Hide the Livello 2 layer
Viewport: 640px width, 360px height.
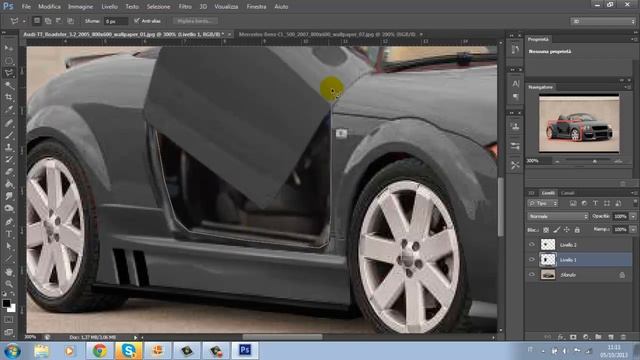(x=531, y=244)
